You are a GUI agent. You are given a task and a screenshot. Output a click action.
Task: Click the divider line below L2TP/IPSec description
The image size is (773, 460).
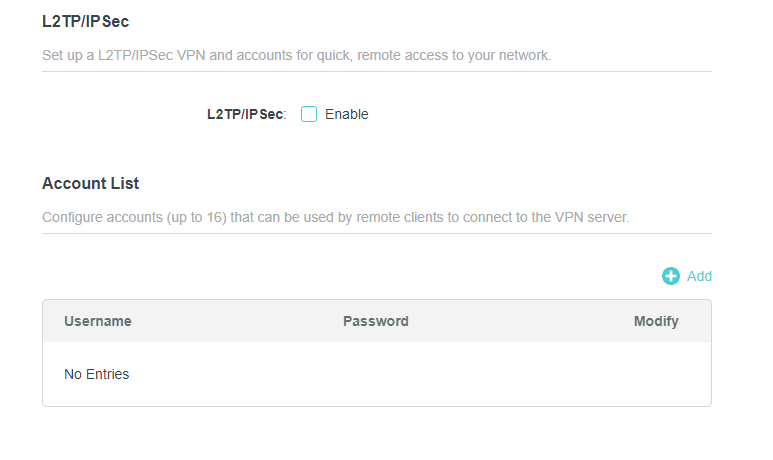(376, 71)
